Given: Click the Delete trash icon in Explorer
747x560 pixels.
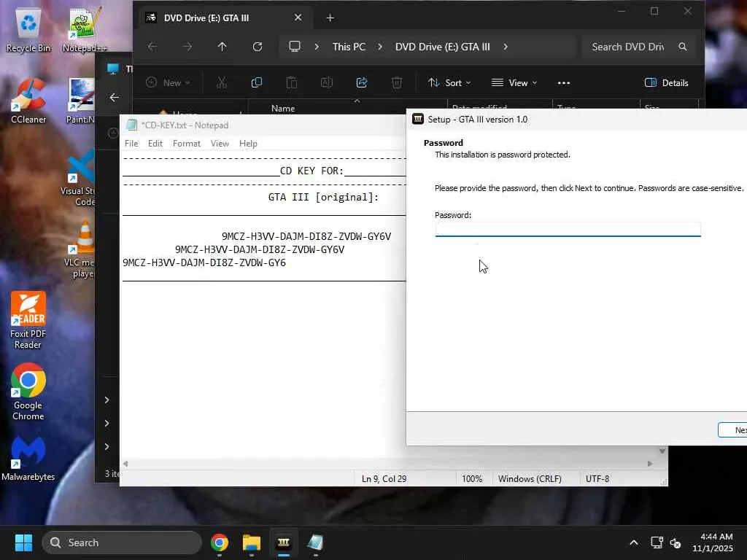Looking at the screenshot, I should (397, 83).
